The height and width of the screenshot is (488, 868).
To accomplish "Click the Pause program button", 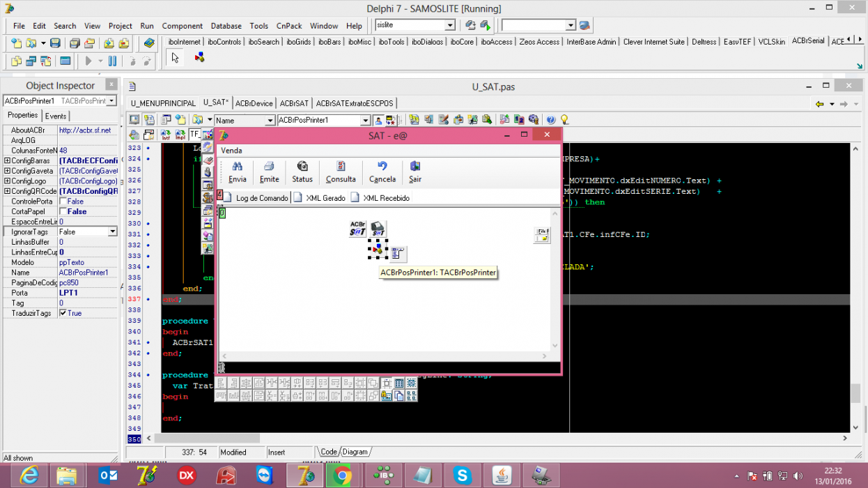I will tap(113, 61).
